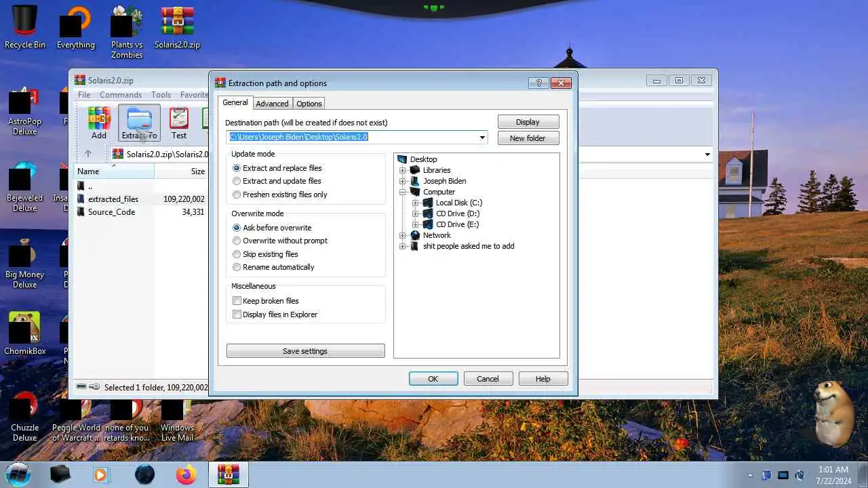Click the New folder button

pos(528,138)
